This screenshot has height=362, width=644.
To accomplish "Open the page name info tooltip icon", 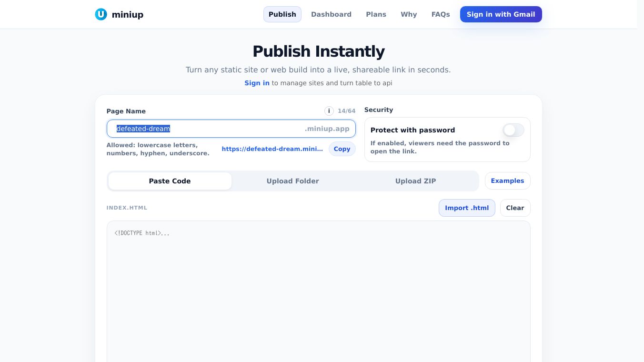I will (x=329, y=111).
